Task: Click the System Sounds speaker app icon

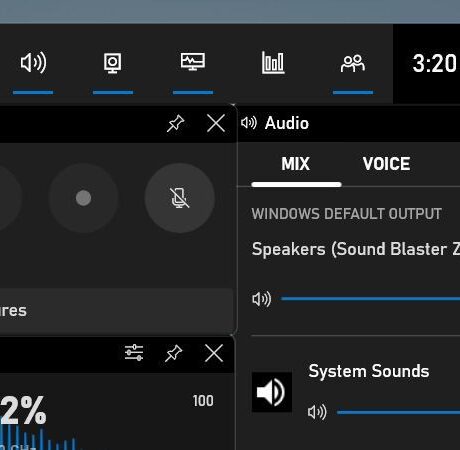Action: click(272, 392)
